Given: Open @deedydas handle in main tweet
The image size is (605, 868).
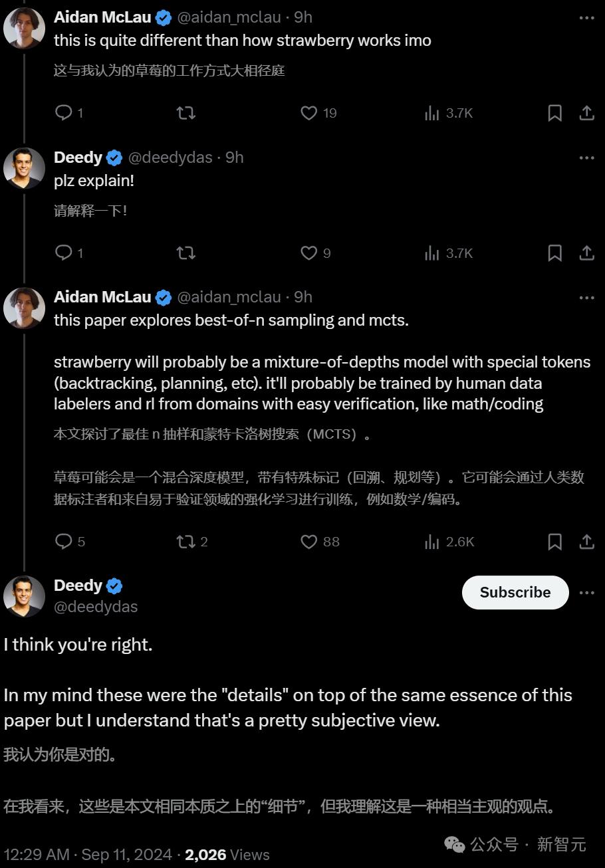Looking at the screenshot, I should [x=96, y=606].
